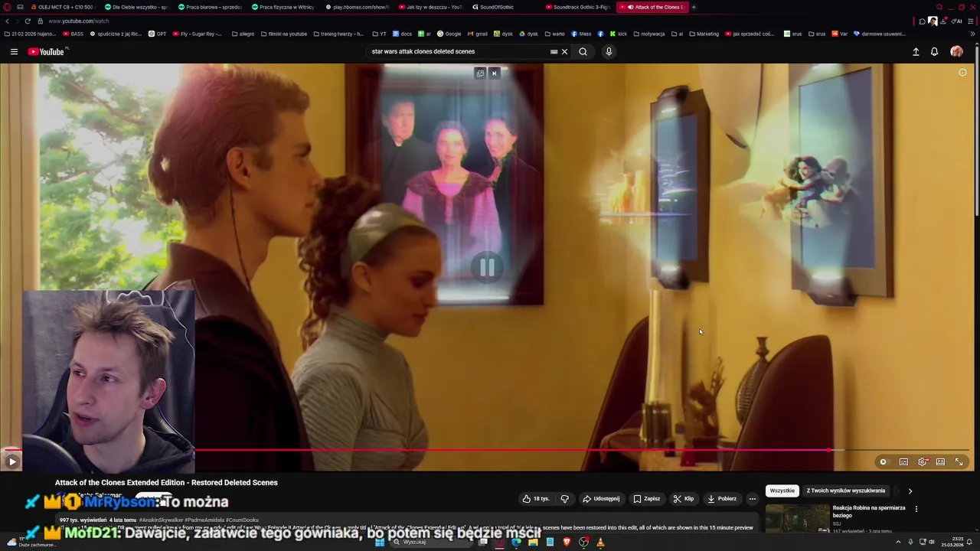Open the video info card icon
980x551 pixels.
[962, 73]
